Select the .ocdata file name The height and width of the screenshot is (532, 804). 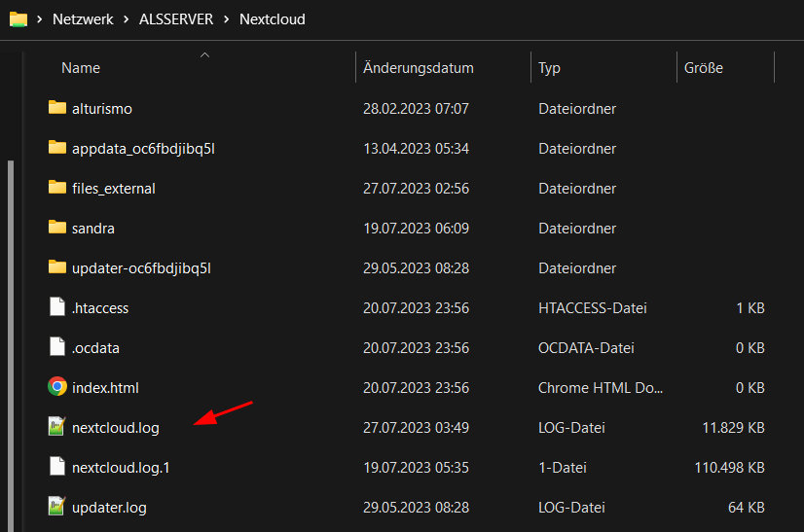point(95,348)
